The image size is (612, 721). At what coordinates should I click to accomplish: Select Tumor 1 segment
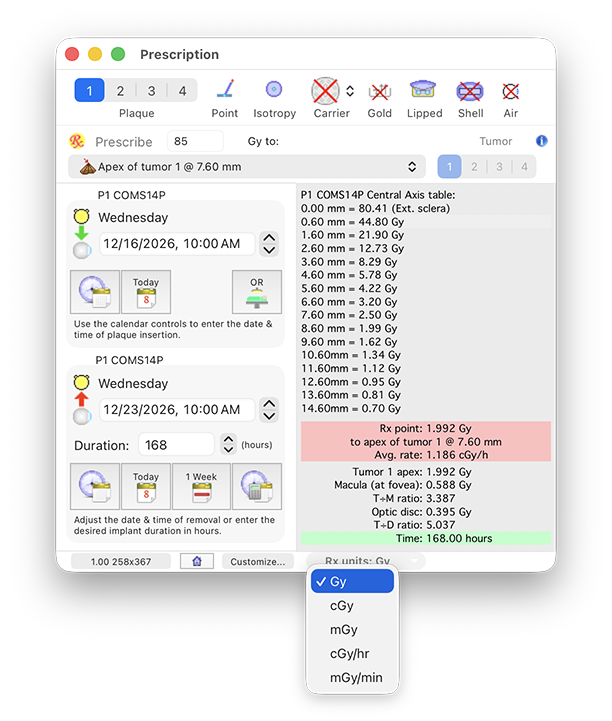click(449, 166)
